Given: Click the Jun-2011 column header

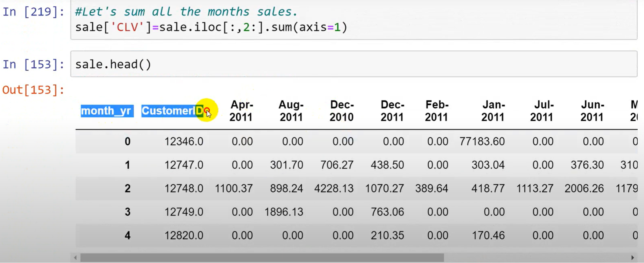Looking at the screenshot, I should (592, 111).
